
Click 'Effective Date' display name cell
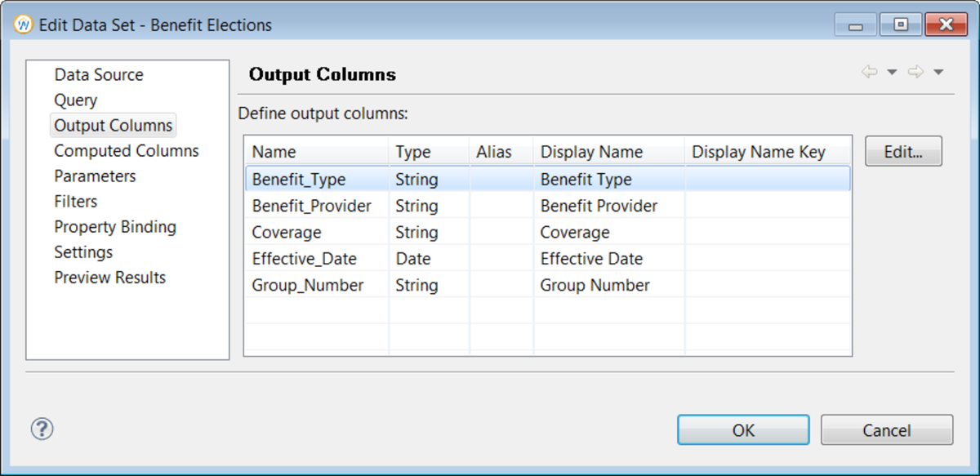click(609, 258)
